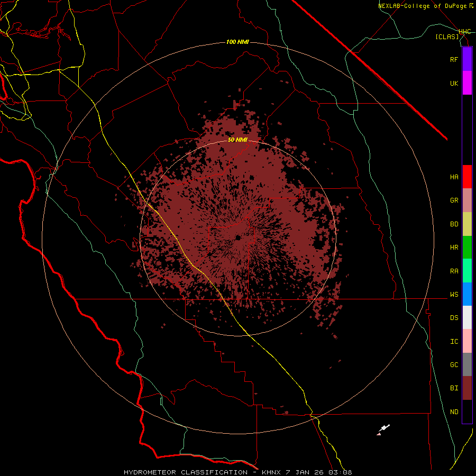This screenshot has width=476, height=476.
Task: Click the 50 NMI range ring label
Action: click(x=237, y=140)
